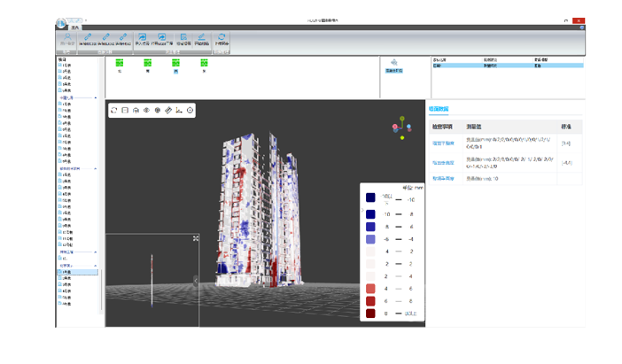622x364 pixels.
Task: Open the quick access toolbar dropdown arrow
Action: pyautogui.click(x=86, y=20)
